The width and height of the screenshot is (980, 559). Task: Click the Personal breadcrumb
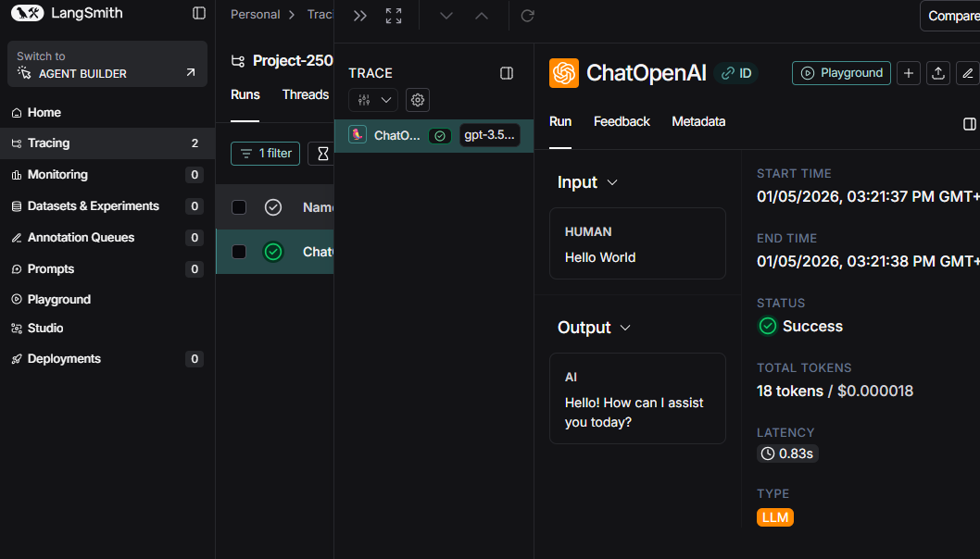click(x=255, y=15)
